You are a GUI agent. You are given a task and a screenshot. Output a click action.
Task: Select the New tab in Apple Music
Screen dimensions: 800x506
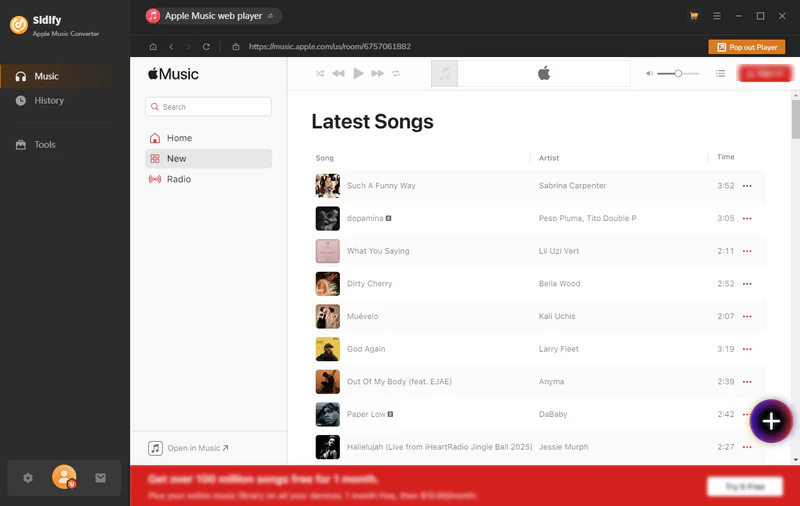pyautogui.click(x=208, y=159)
